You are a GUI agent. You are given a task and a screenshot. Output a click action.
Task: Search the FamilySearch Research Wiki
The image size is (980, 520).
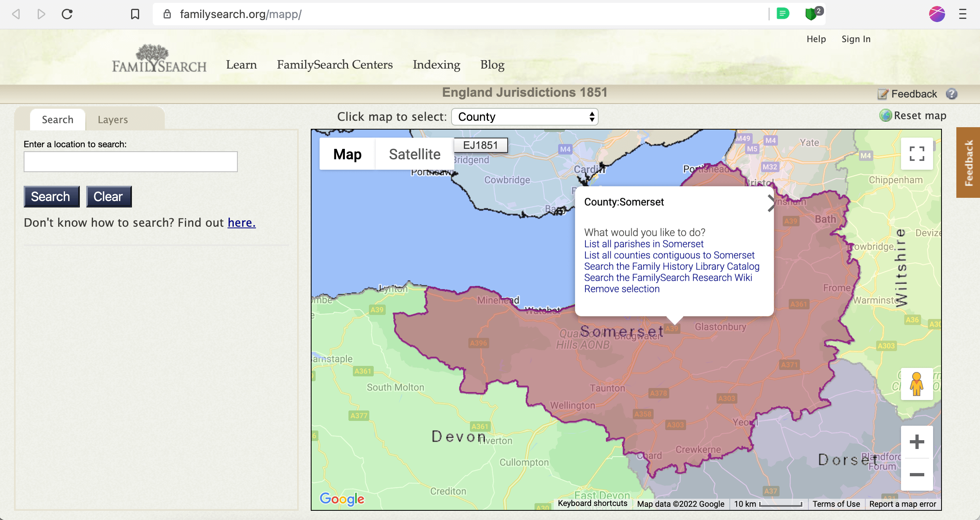(x=668, y=278)
